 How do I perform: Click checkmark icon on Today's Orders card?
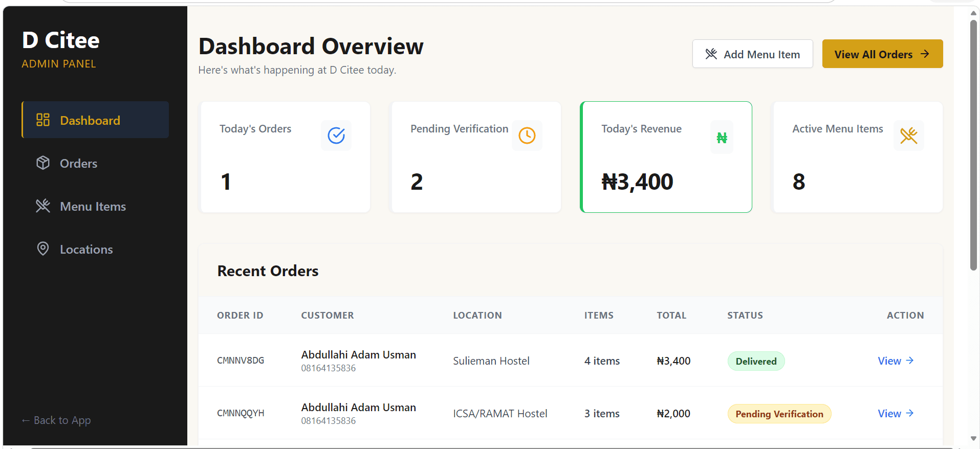[x=336, y=136]
